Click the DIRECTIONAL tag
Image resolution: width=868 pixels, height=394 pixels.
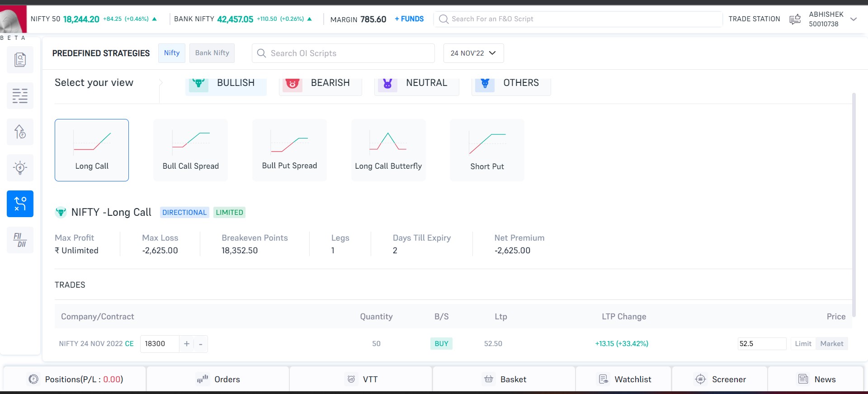coord(184,213)
